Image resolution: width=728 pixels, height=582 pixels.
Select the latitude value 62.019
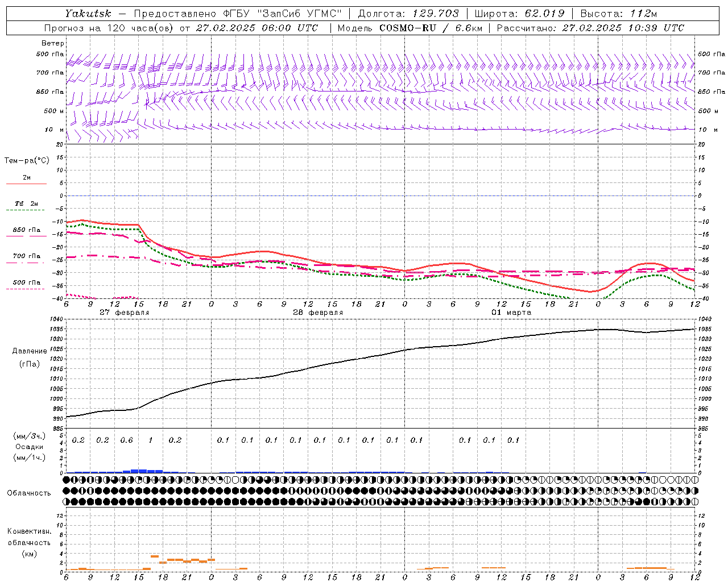coord(545,14)
